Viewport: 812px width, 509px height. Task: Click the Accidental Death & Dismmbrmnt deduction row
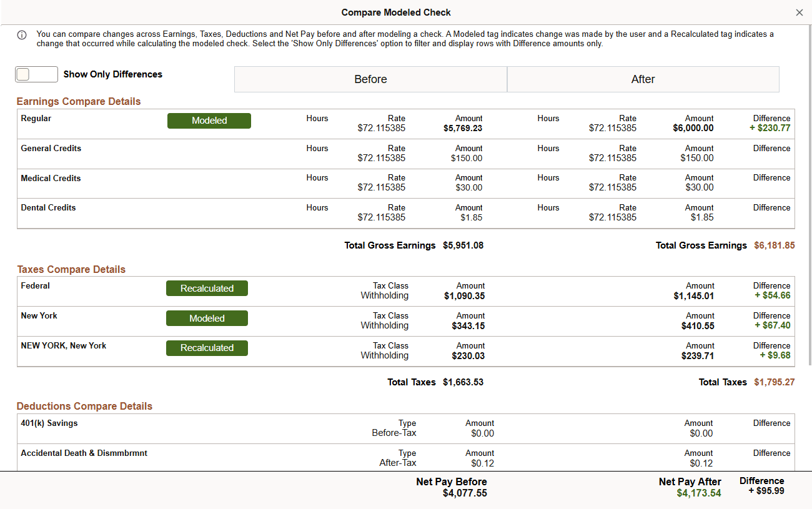[84, 453]
